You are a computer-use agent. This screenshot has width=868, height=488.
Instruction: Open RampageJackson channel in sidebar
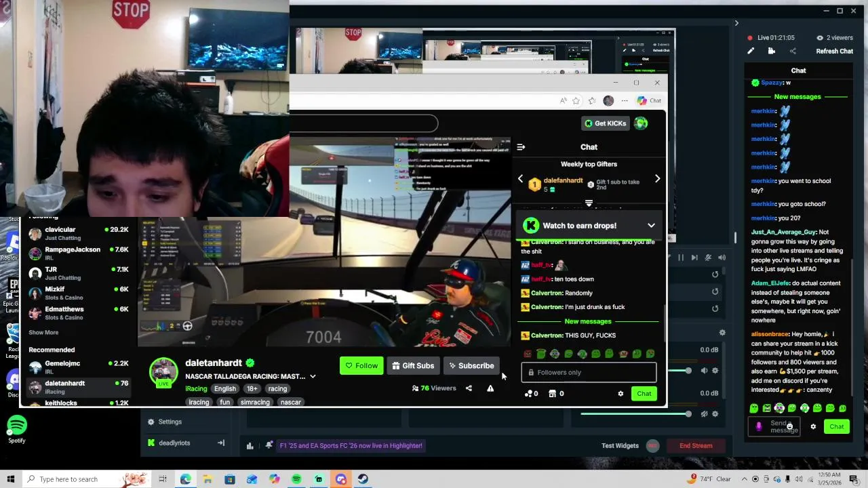[x=77, y=253]
